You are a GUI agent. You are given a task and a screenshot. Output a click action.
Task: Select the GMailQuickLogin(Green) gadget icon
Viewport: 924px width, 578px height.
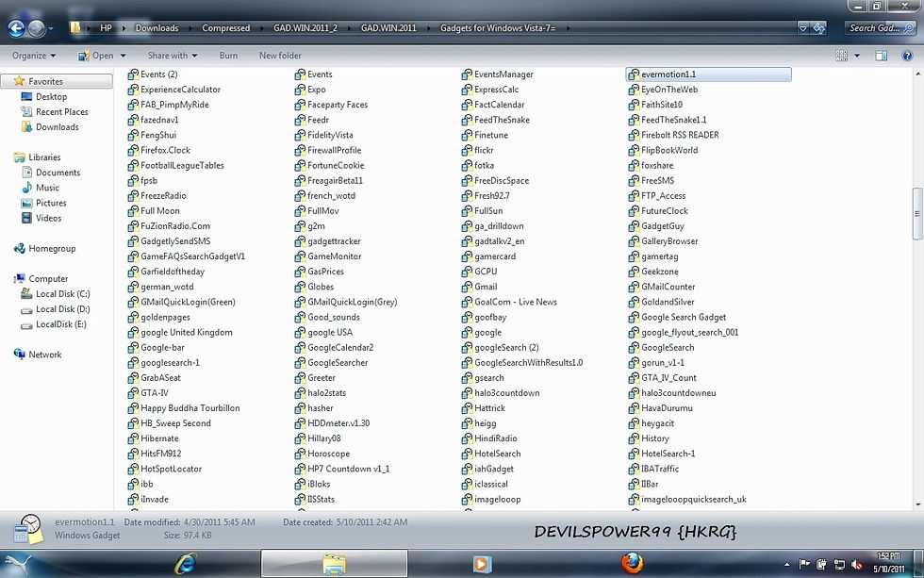tap(133, 303)
